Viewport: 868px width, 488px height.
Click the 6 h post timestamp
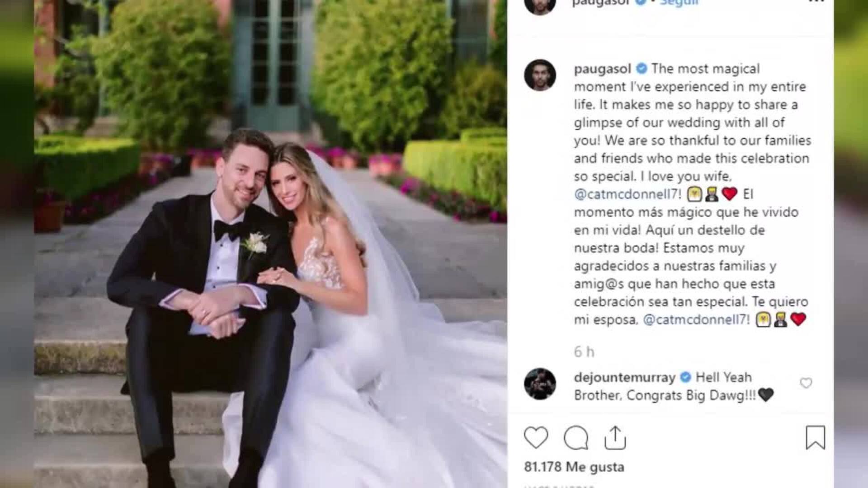coord(584,352)
